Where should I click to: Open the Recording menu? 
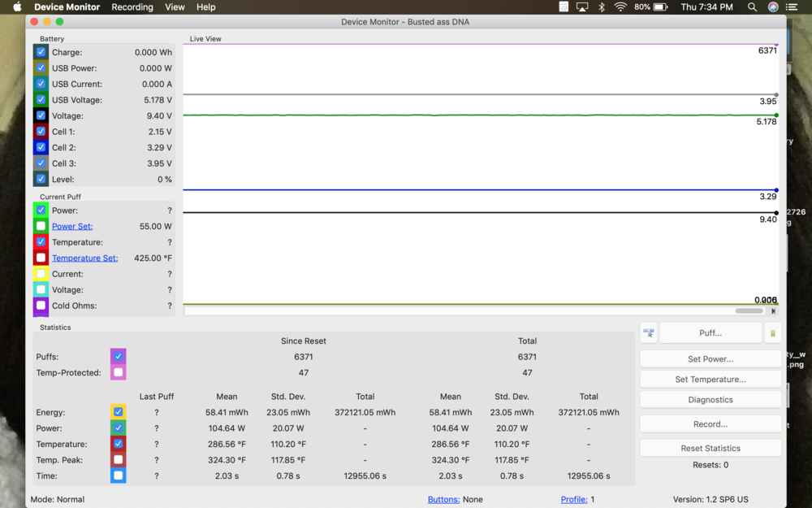[132, 7]
